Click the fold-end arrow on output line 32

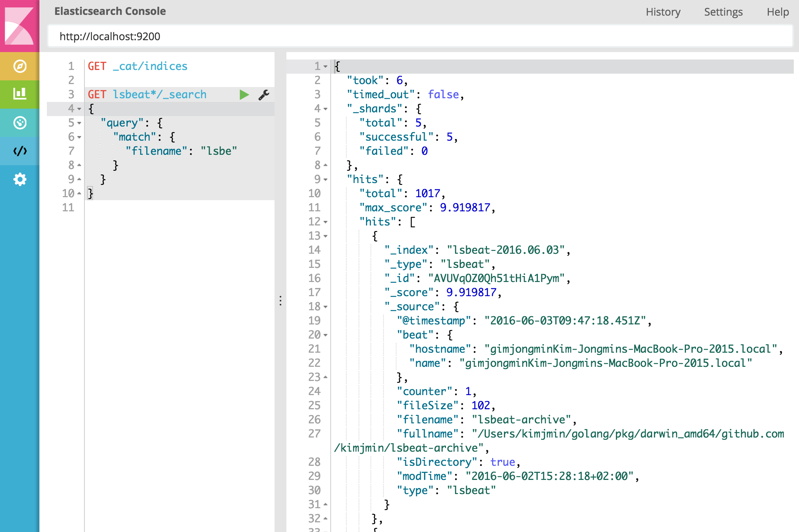[x=325, y=519]
